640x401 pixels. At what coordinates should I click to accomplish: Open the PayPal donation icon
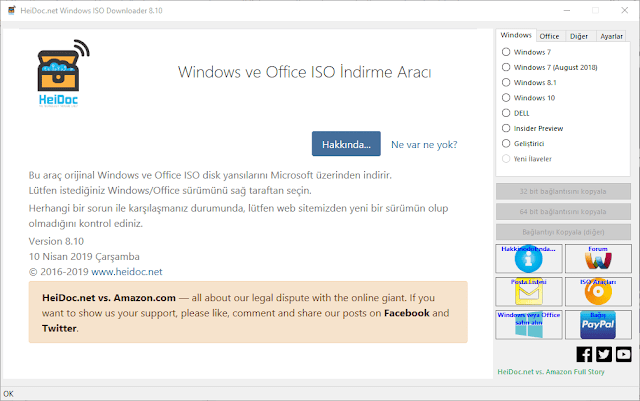(x=598, y=325)
